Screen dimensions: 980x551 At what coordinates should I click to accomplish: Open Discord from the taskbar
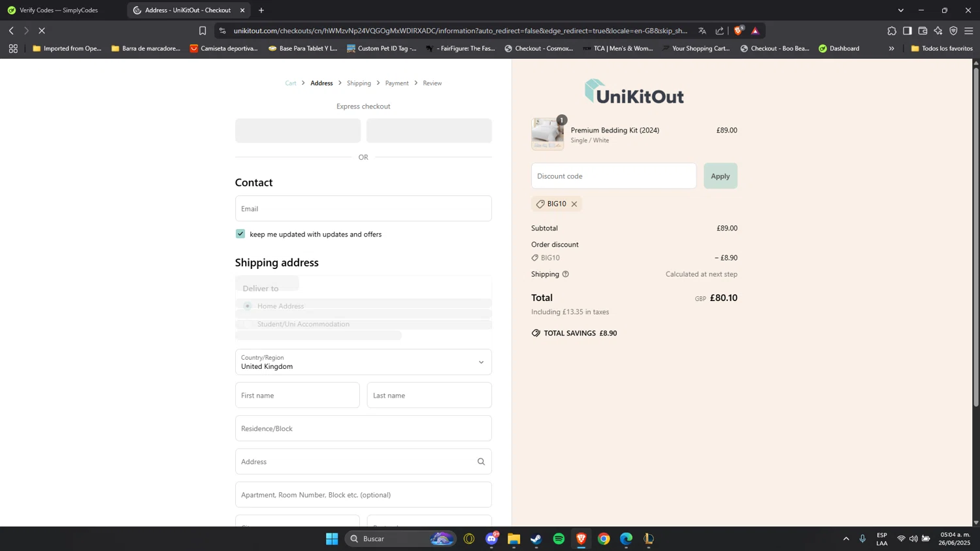(x=491, y=539)
